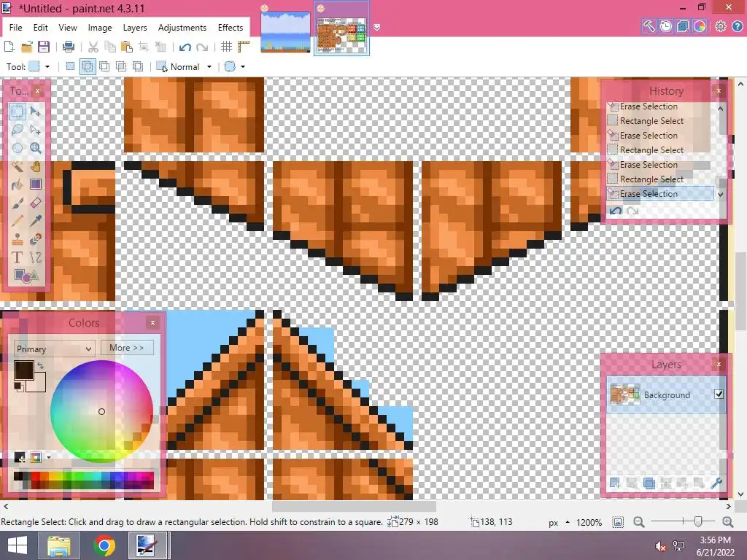The width and height of the screenshot is (747, 560).
Task: Toggle the Colors window button at top right
Action: click(700, 26)
